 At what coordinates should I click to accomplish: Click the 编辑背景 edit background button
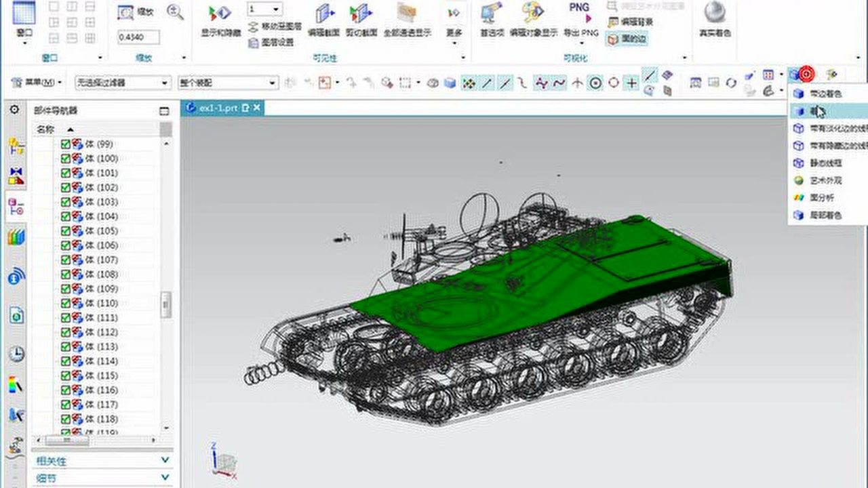631,22
